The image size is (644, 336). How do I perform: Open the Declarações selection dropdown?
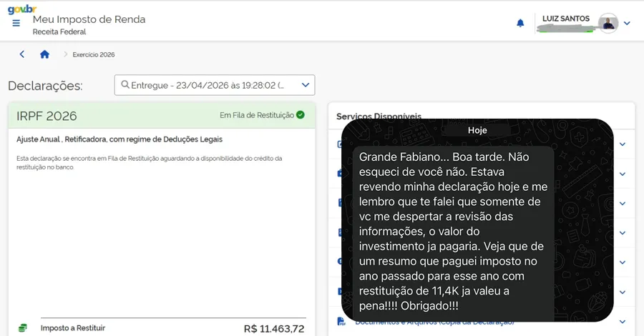pyautogui.click(x=215, y=85)
